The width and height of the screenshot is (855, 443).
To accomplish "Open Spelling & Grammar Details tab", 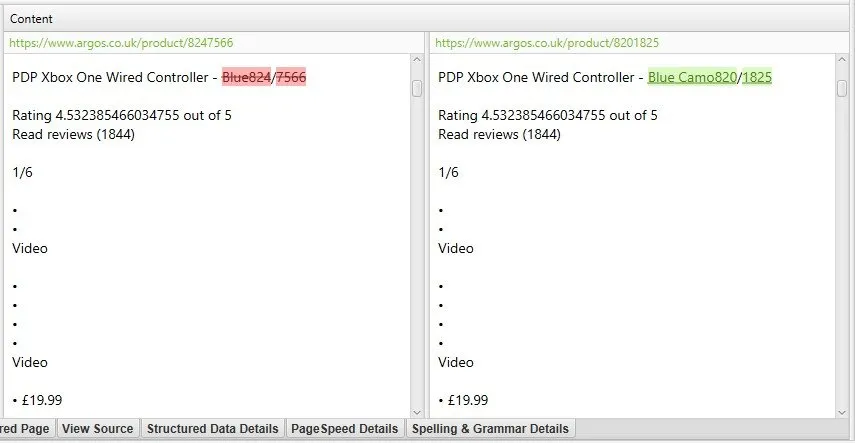I will [490, 429].
